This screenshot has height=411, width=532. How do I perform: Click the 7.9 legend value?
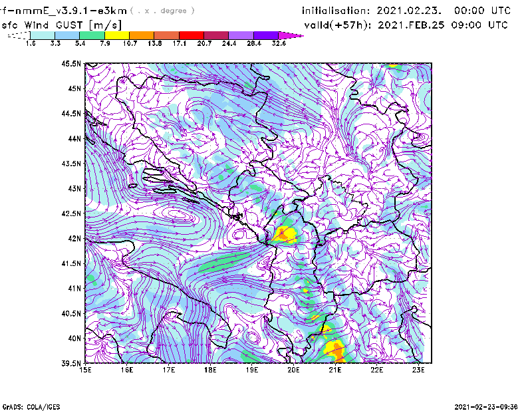pos(105,43)
